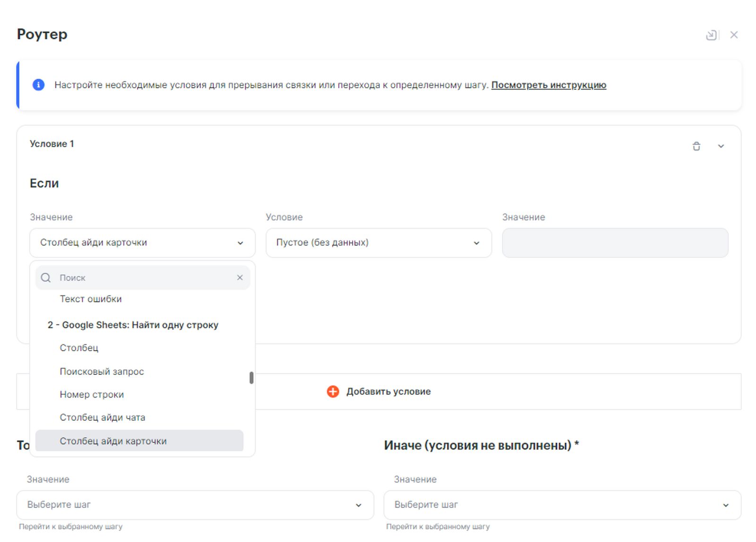Choose Номер строки option
Screen dimensions: 756x542
point(92,395)
